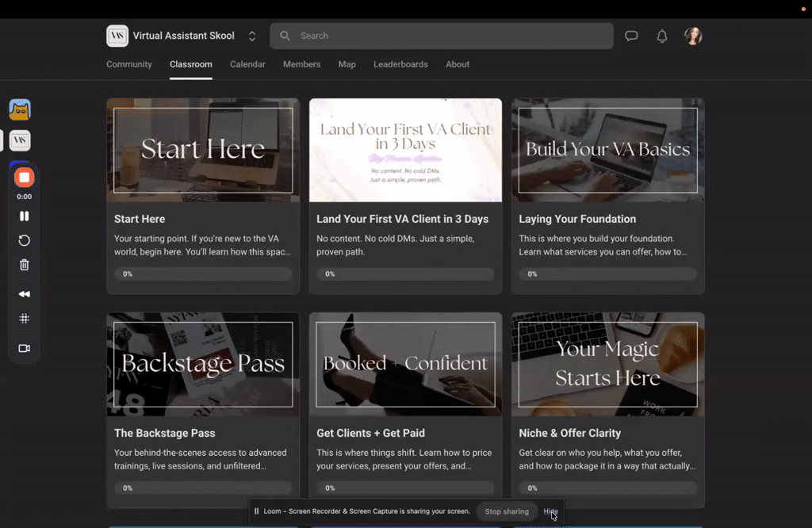Click the Start Here progress bar

[202, 274]
